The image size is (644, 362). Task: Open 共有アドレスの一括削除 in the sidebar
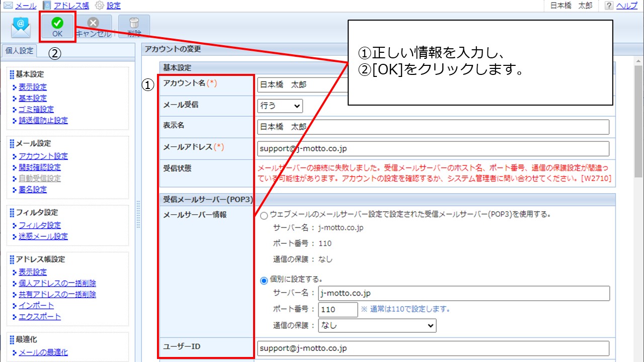57,294
